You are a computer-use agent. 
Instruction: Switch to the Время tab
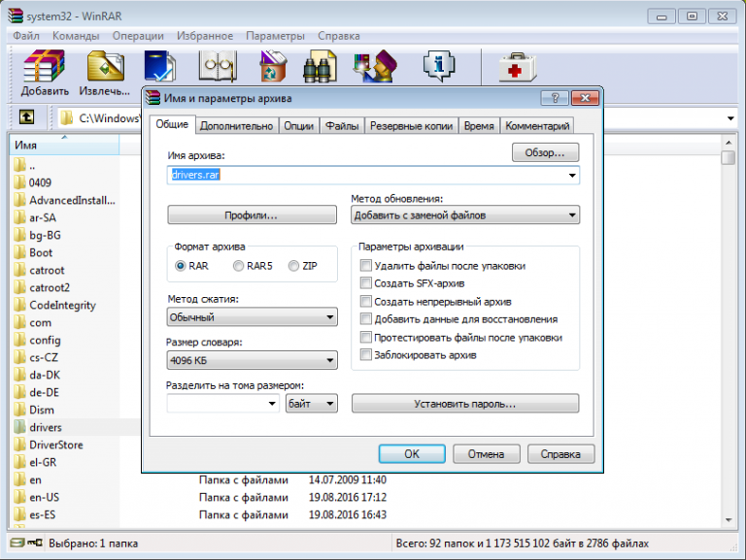(479, 126)
